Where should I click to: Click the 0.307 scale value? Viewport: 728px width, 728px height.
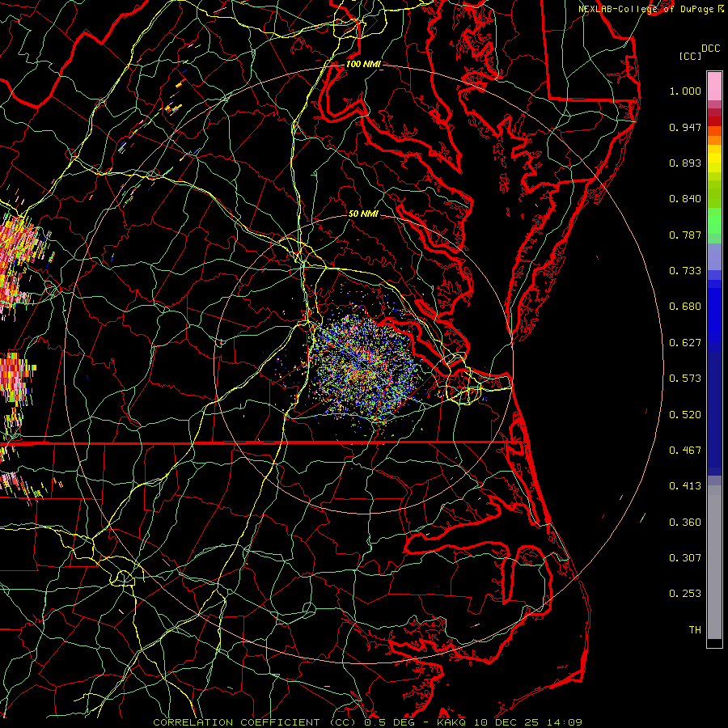[x=685, y=558]
